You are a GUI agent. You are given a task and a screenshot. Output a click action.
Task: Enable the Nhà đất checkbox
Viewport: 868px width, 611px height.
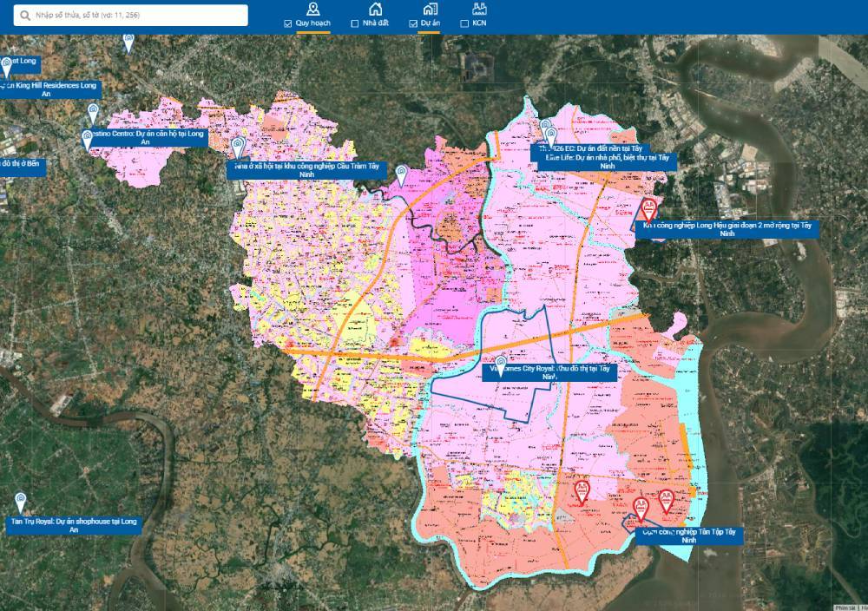coord(354,23)
